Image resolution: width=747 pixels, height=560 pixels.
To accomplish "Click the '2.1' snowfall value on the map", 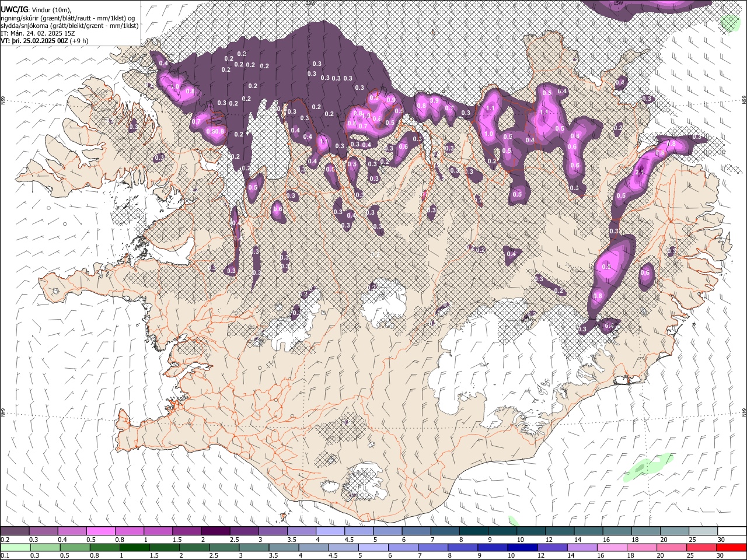I will pos(639,172).
